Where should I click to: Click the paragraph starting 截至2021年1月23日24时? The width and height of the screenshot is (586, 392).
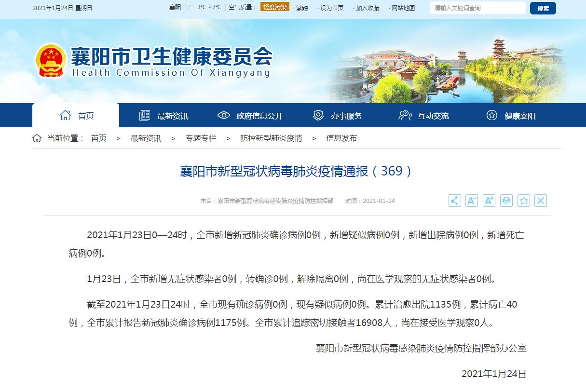(293, 313)
